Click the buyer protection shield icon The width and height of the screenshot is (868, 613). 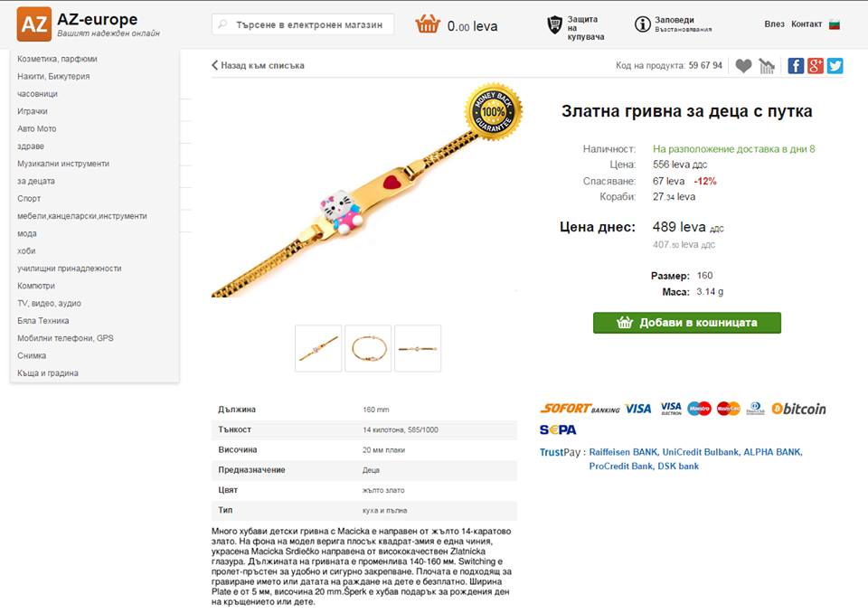555,24
